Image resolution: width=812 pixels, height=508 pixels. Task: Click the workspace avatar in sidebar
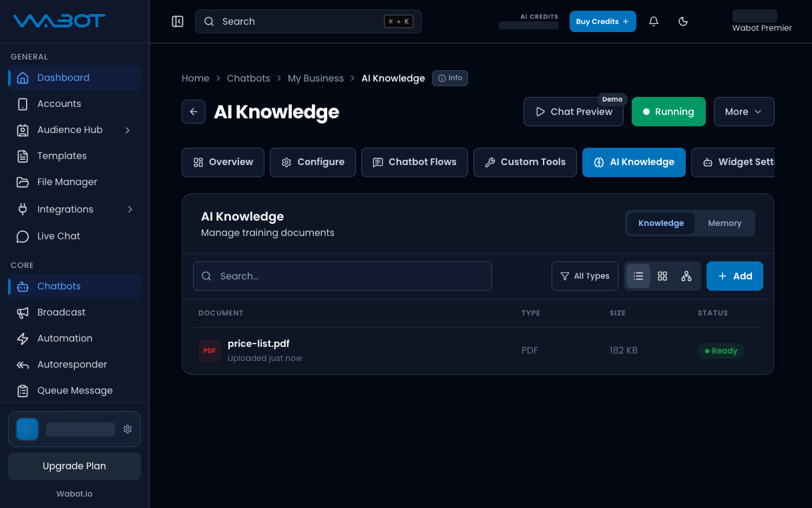27,429
